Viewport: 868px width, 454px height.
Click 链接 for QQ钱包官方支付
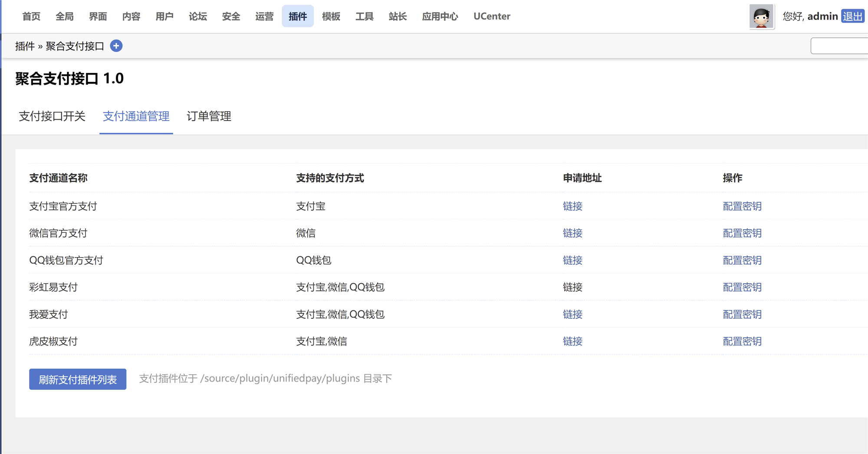tap(572, 260)
